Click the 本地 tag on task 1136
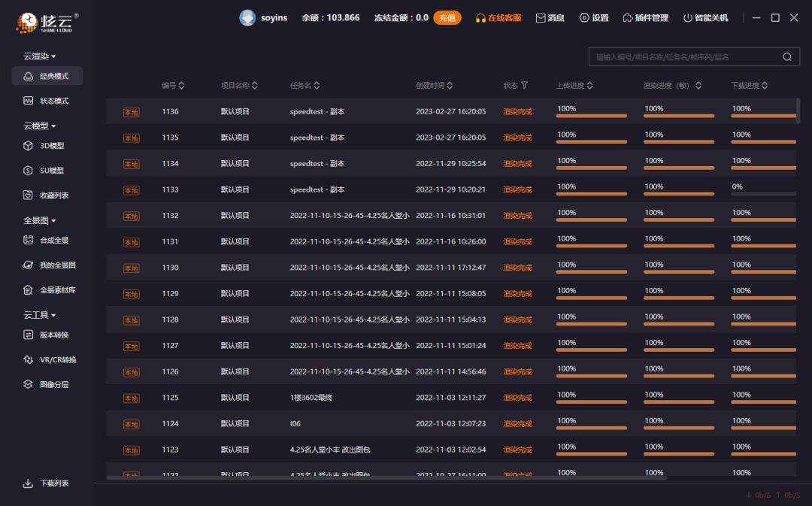The width and height of the screenshot is (812, 506). 131,112
